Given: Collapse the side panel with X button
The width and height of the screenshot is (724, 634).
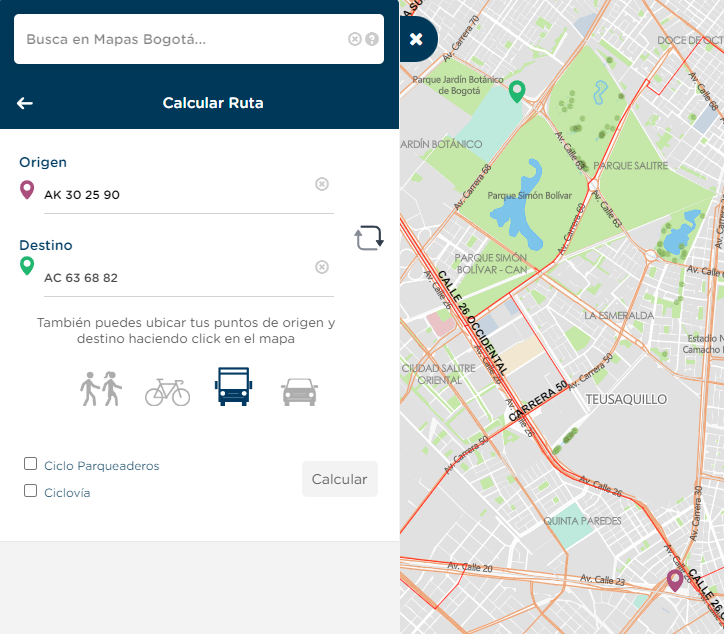Looking at the screenshot, I should [x=416, y=39].
